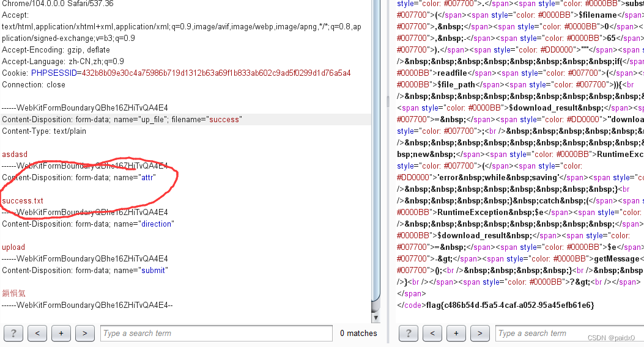This screenshot has width=644, height=347.
Task: Focus the response panel search term field
Action: point(569,333)
